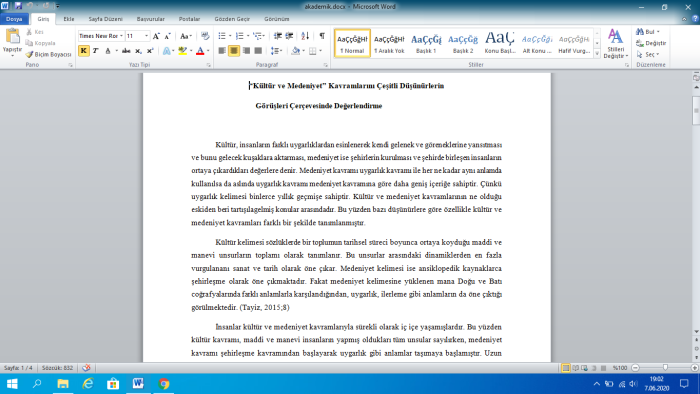Align text left
The width and height of the screenshot is (700, 394).
pos(222,51)
